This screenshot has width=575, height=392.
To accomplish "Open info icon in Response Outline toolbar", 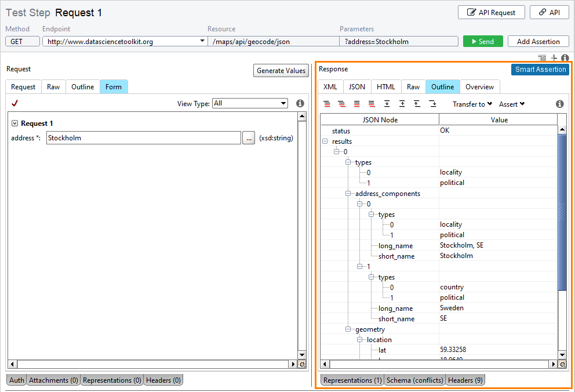I will [x=559, y=104].
